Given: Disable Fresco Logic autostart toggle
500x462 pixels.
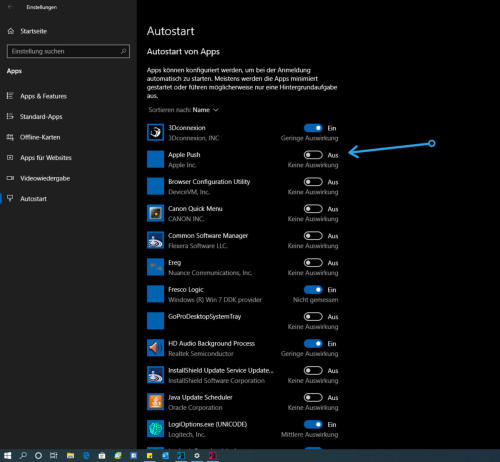Looking at the screenshot, I should tap(313, 290).
